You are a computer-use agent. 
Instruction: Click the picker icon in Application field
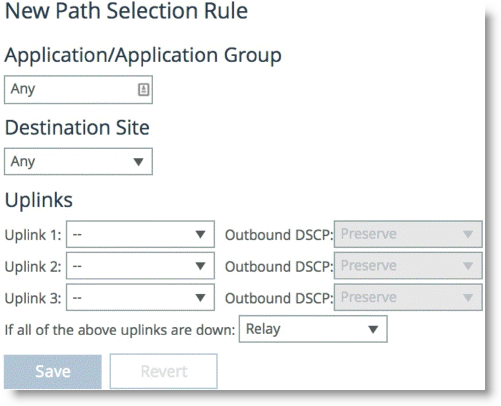click(x=144, y=89)
